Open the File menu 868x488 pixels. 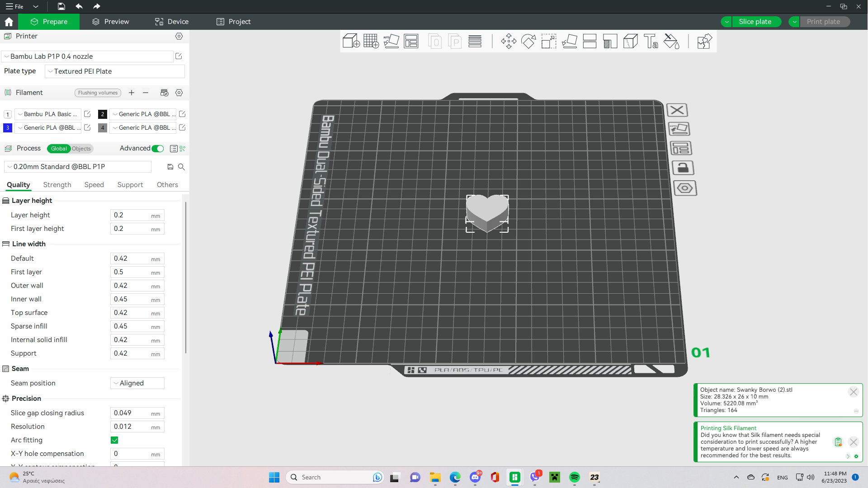tap(14, 6)
